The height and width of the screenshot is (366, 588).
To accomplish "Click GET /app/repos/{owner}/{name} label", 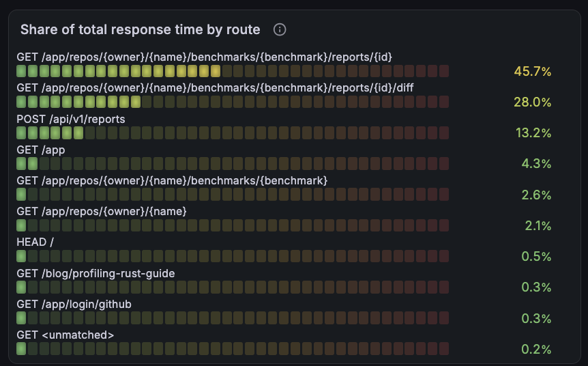I will click(102, 212).
